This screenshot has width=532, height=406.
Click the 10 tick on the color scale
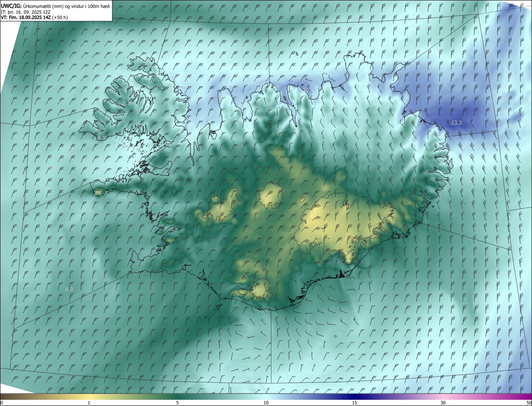click(x=266, y=403)
